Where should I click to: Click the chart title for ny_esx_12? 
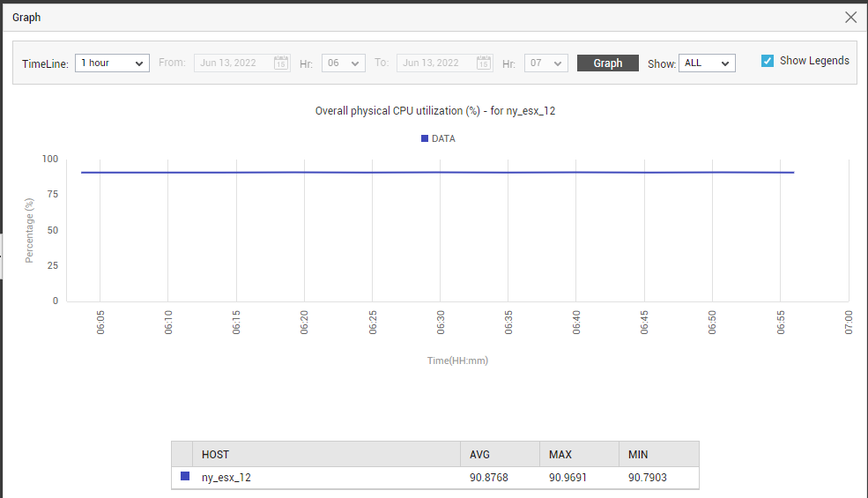coord(435,111)
